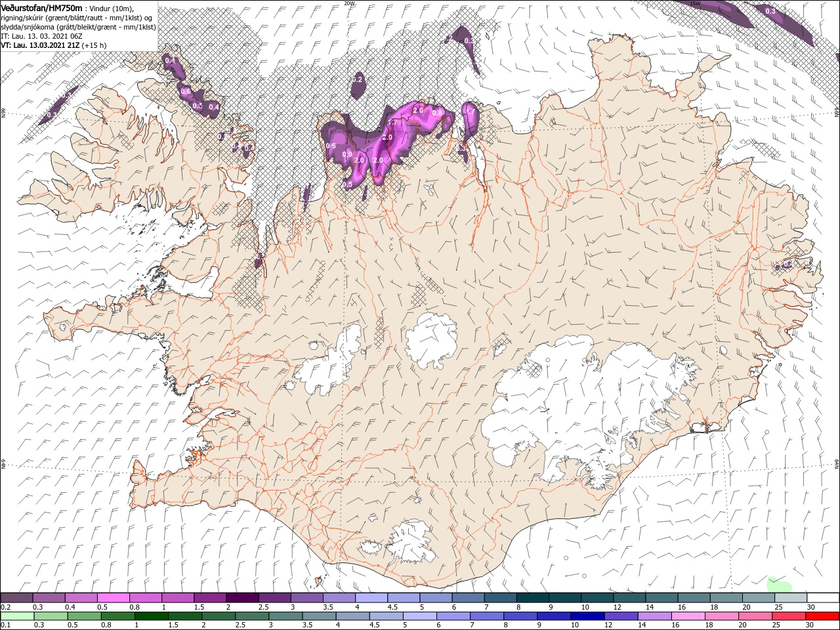Pick the palest green 0.1 swatch in rain scale
Screen dimensions: 840x630
point(17,616)
